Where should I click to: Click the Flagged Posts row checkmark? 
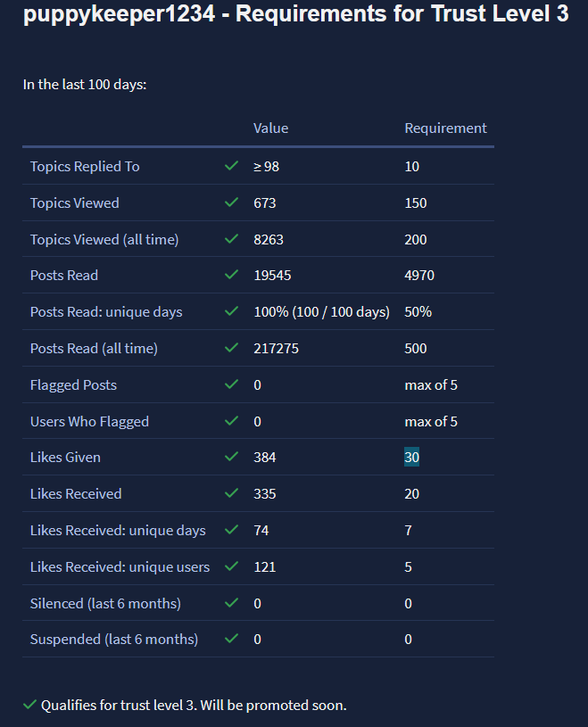click(x=232, y=384)
